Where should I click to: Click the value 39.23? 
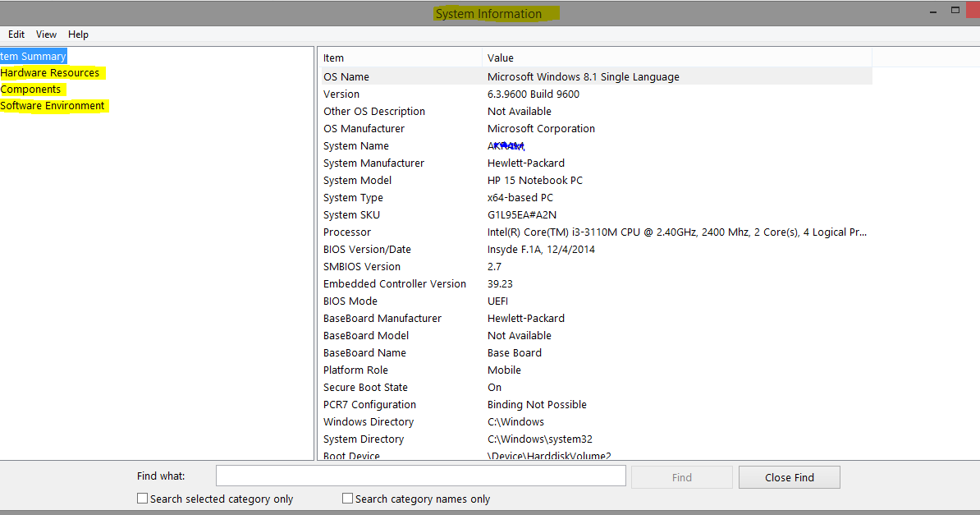pos(500,283)
